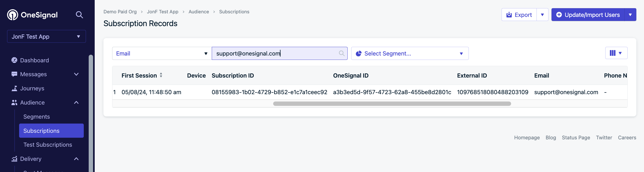This screenshot has height=172, width=644.
Task: Open Update/Import Users options arrow
Action: [630, 15]
